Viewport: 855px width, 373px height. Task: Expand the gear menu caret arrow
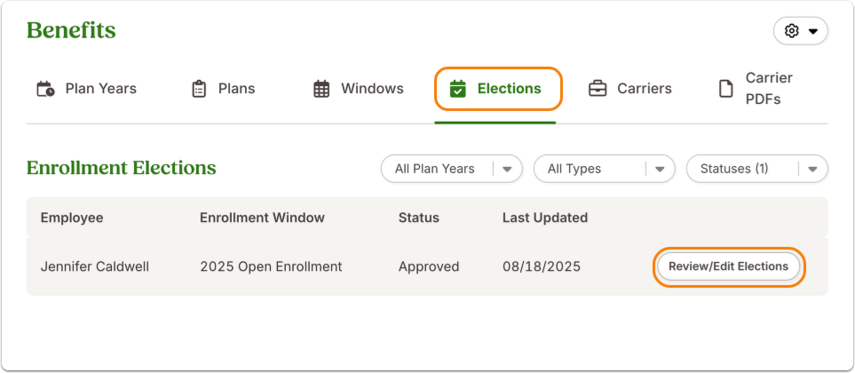813,32
